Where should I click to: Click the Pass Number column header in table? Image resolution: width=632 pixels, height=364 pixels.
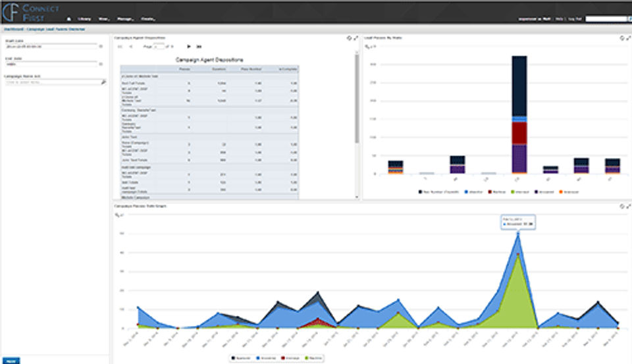tap(251, 69)
